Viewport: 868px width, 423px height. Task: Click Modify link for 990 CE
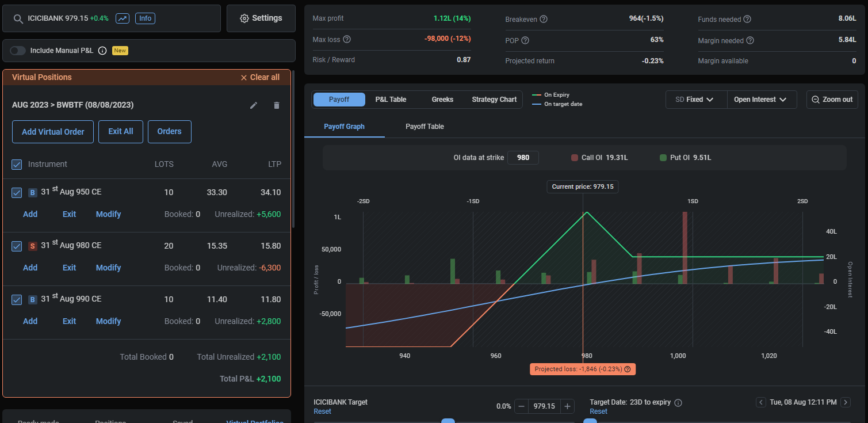tap(108, 321)
